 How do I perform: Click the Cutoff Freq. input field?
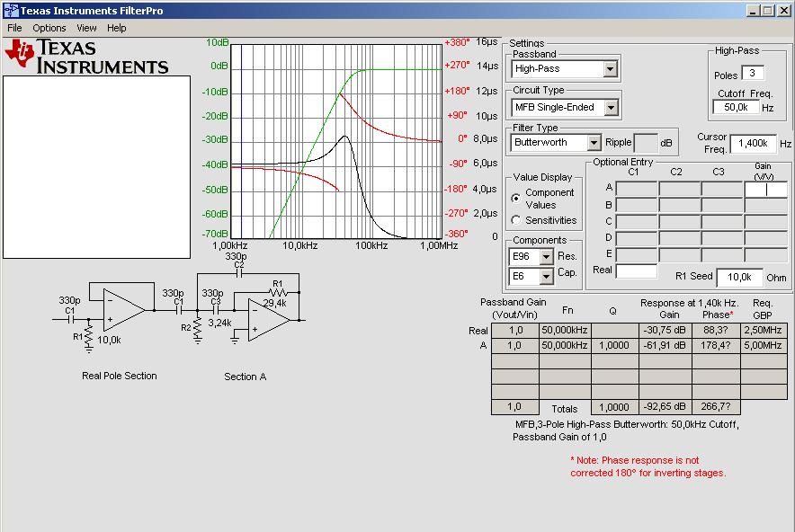click(735, 107)
